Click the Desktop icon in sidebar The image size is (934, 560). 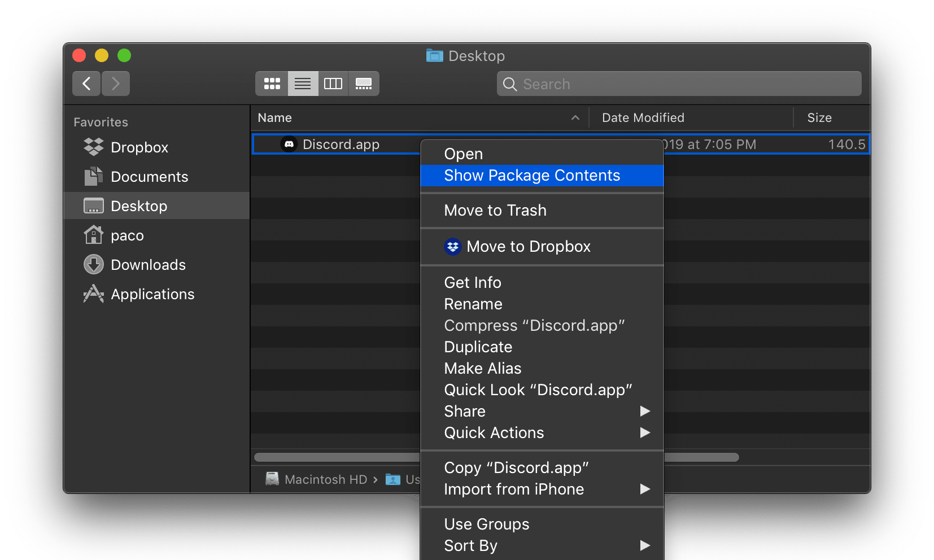(x=94, y=205)
